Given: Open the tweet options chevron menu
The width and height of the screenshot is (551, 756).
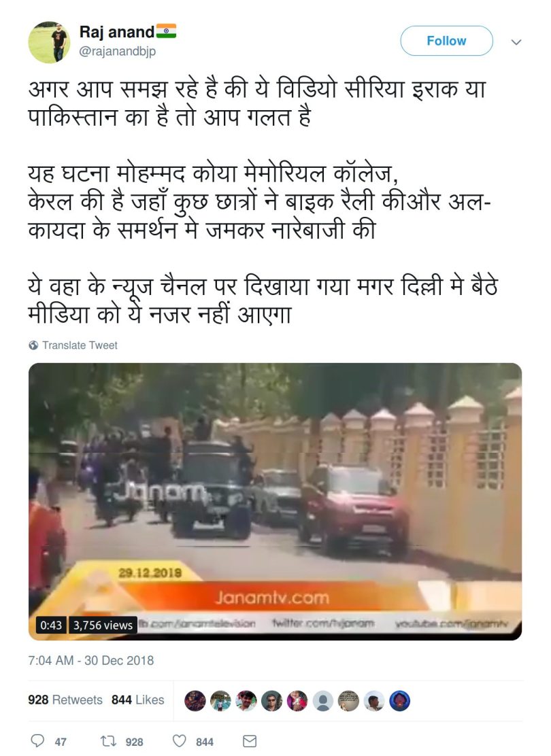Looking at the screenshot, I should click(516, 42).
